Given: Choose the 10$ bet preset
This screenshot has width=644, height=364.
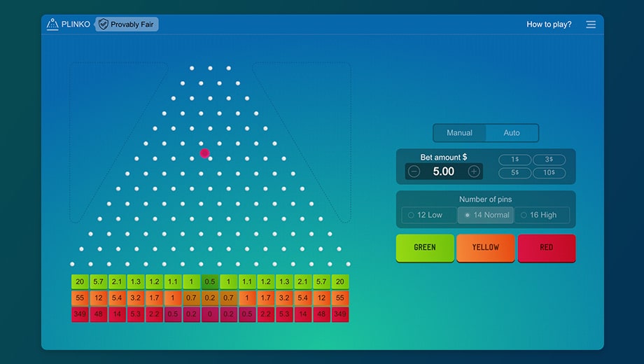Looking at the screenshot, I should point(549,173).
